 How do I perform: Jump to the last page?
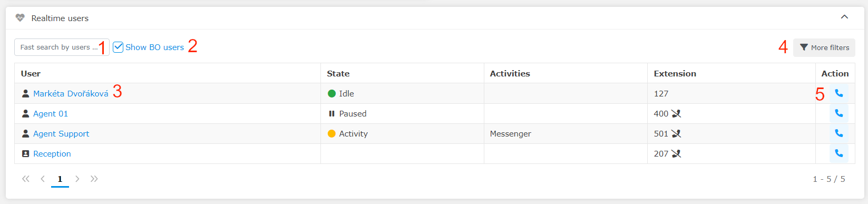[x=94, y=179]
